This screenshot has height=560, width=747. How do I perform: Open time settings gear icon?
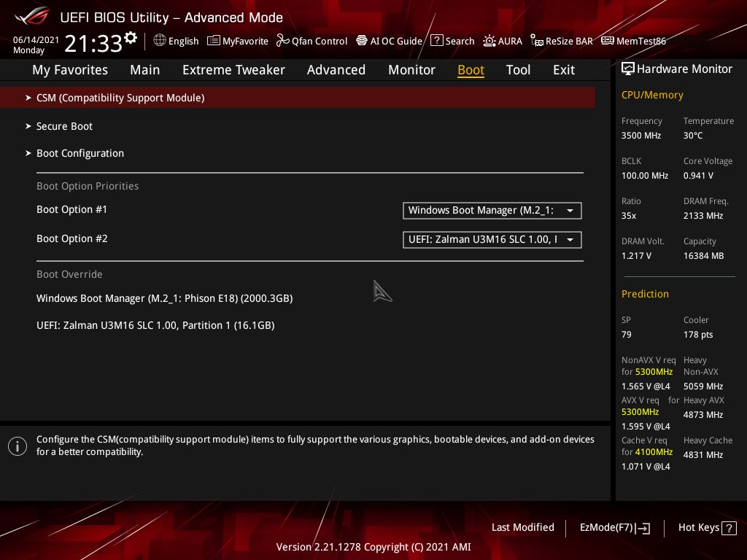click(131, 38)
